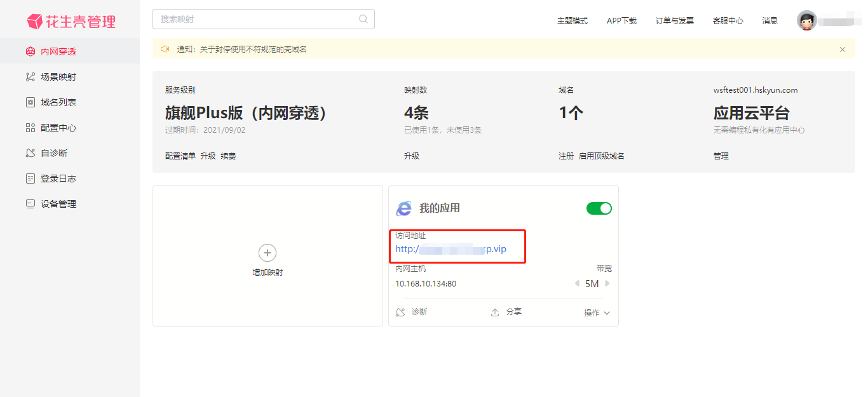Image resolution: width=868 pixels, height=397 pixels.
Task: Click the search magnifier icon
Action: (363, 19)
